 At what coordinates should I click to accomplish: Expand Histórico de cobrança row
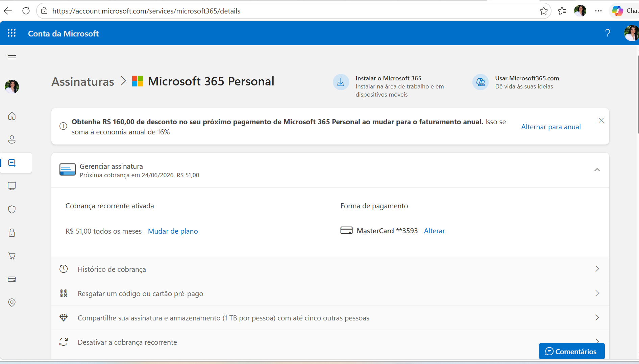(x=330, y=269)
